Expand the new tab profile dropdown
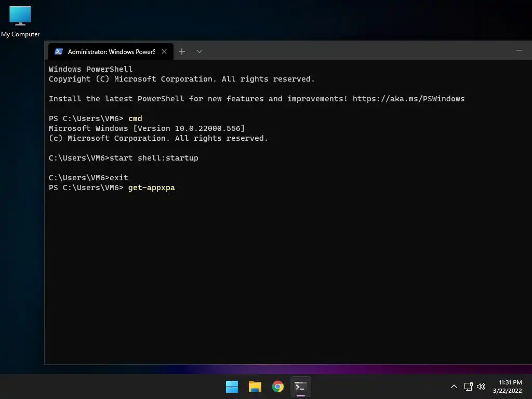Image resolution: width=532 pixels, height=399 pixels. pos(199,51)
